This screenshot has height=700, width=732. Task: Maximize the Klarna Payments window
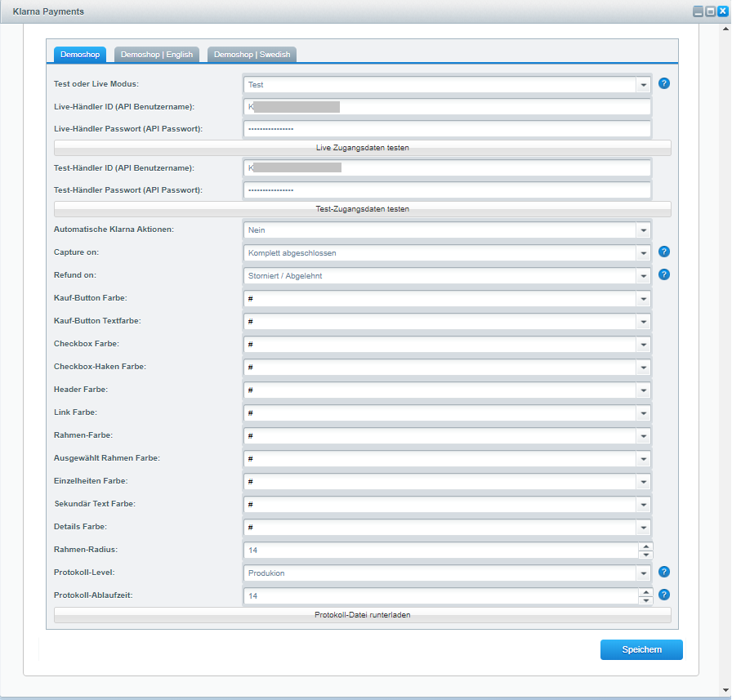(710, 11)
